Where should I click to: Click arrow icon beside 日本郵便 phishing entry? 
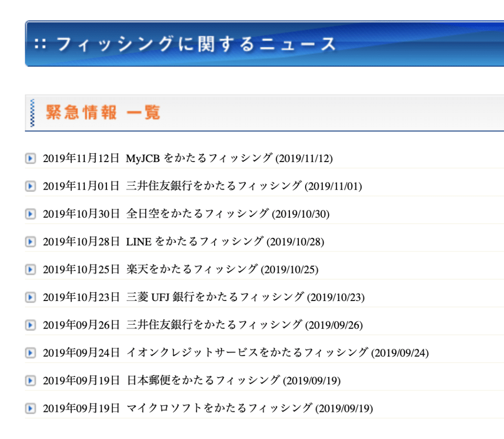pos(31,380)
